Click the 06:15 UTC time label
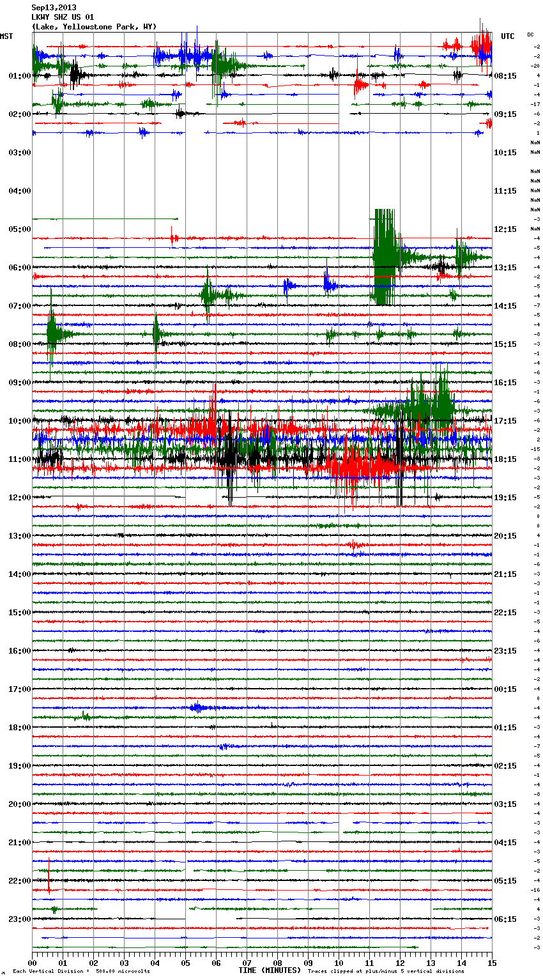543x980 pixels. pos(505,919)
